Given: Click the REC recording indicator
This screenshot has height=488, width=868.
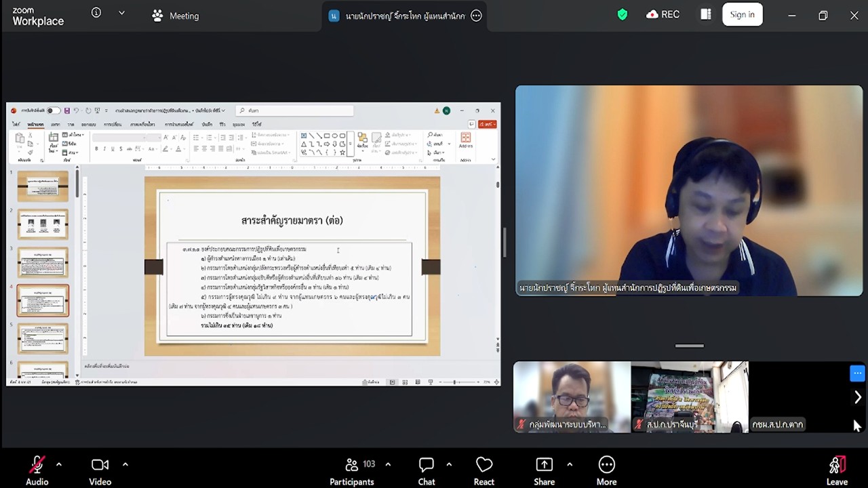Looking at the screenshot, I should coord(663,15).
